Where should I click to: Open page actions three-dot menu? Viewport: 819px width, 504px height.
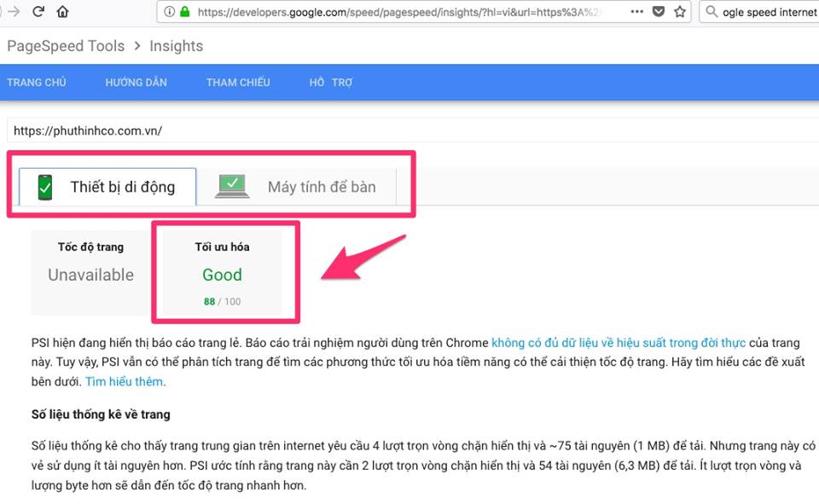click(x=636, y=11)
